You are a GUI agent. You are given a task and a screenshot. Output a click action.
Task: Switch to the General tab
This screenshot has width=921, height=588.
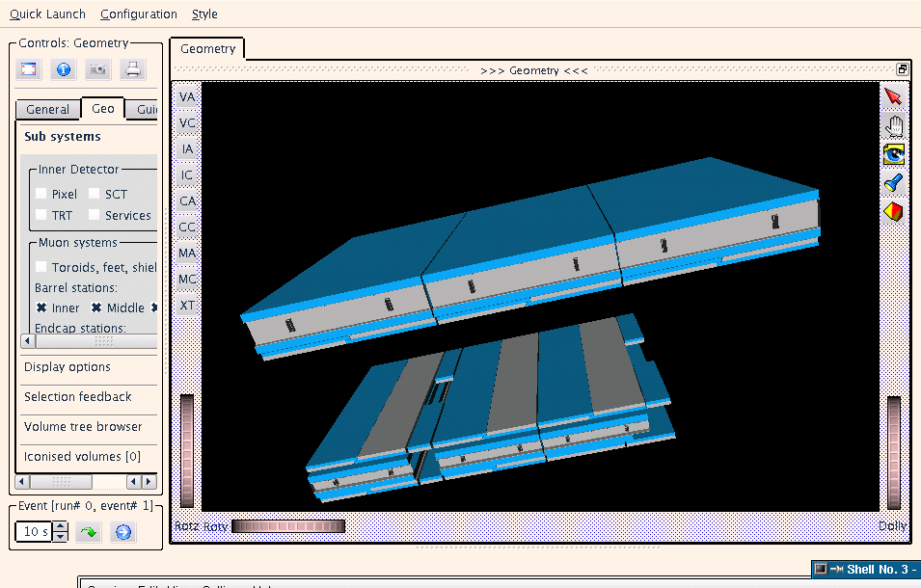47,110
